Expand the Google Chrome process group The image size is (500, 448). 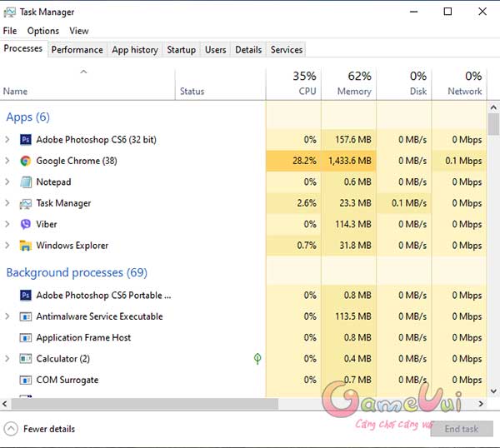click(7, 161)
